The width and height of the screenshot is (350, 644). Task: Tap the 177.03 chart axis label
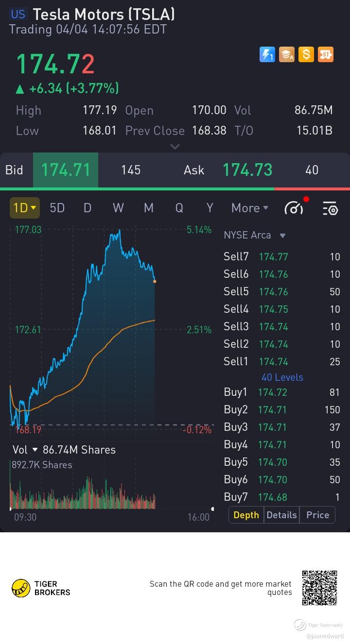click(x=28, y=230)
